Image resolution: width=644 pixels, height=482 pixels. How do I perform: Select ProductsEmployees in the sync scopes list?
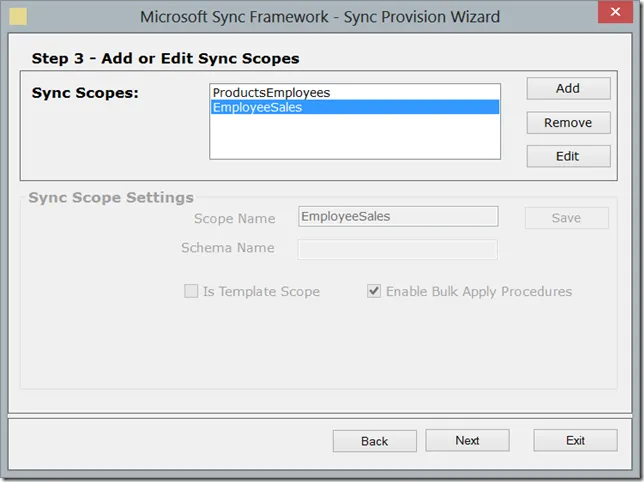271,93
